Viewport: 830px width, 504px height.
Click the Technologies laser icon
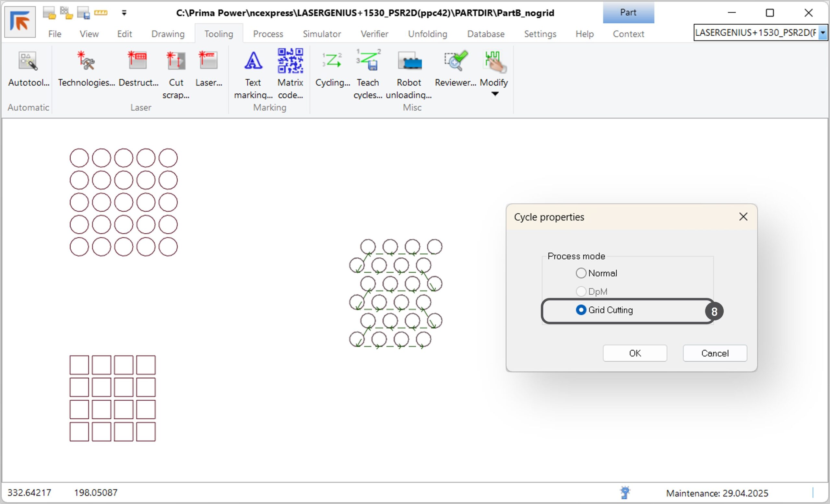(x=86, y=62)
